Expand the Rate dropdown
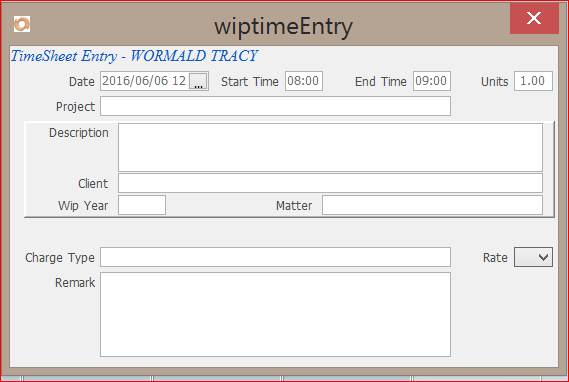Viewport: 569px width, 382px height. (533, 257)
